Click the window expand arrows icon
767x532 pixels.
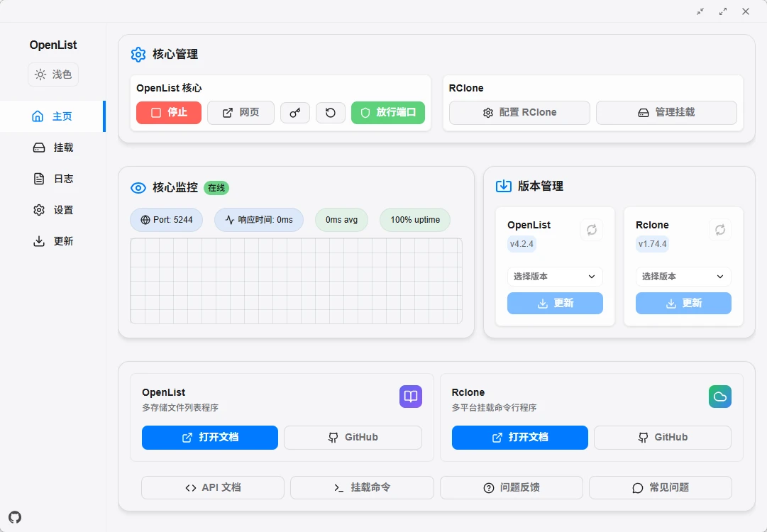click(x=723, y=11)
